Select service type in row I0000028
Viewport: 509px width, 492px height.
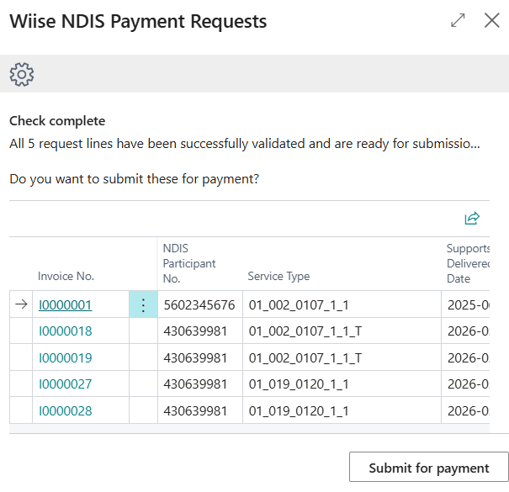click(342, 410)
